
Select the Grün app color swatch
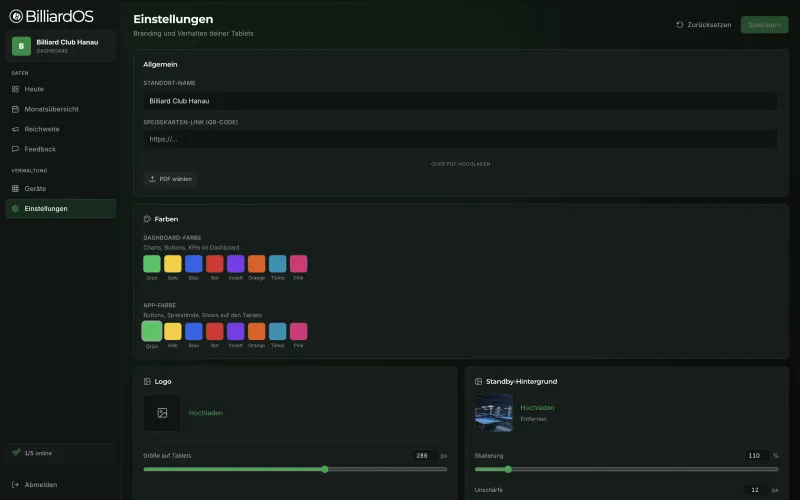152,331
